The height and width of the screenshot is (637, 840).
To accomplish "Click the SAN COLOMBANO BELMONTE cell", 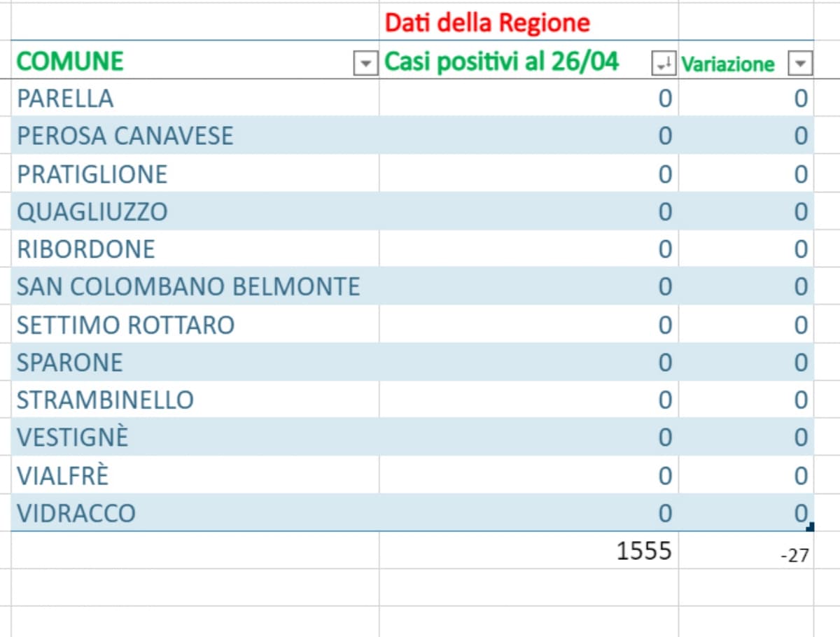I will (188, 286).
